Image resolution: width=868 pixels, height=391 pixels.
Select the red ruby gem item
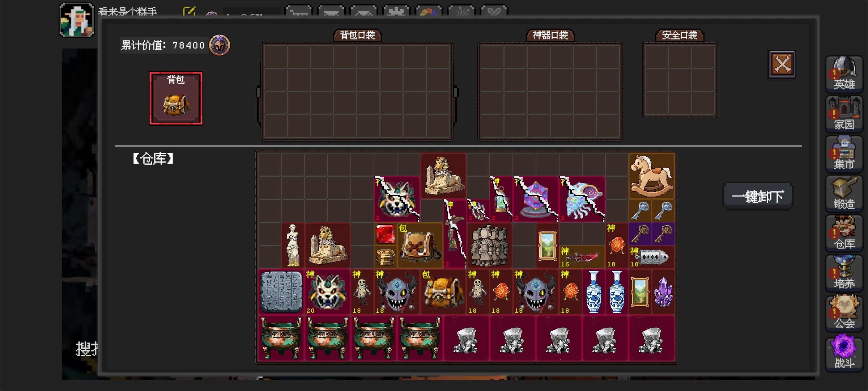(385, 234)
